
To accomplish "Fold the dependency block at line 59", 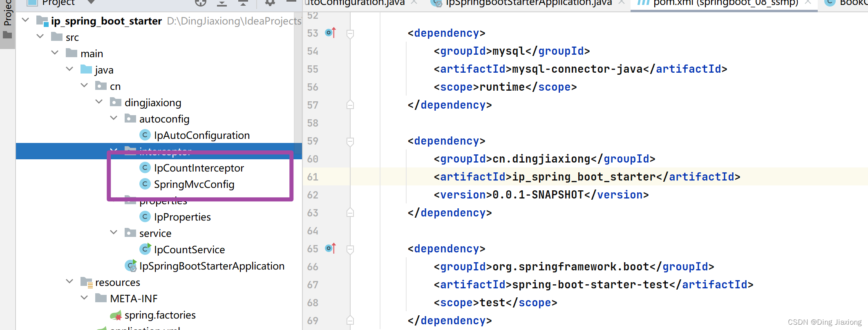I will point(350,142).
